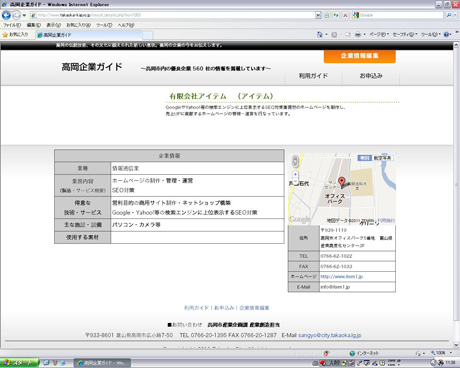This screenshot has height=368, width=460.
Task: Click the search magnifier icon
Action: tap(449, 15)
